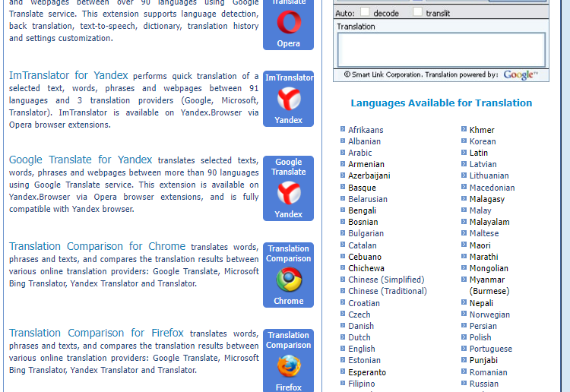Enable the Auto decode checkbox
The height and width of the screenshot is (392, 570).
(365, 12)
